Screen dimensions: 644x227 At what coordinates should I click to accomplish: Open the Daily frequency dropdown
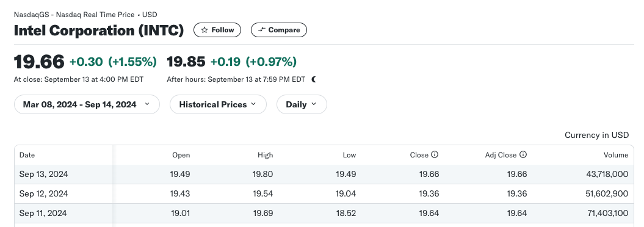[x=302, y=104]
